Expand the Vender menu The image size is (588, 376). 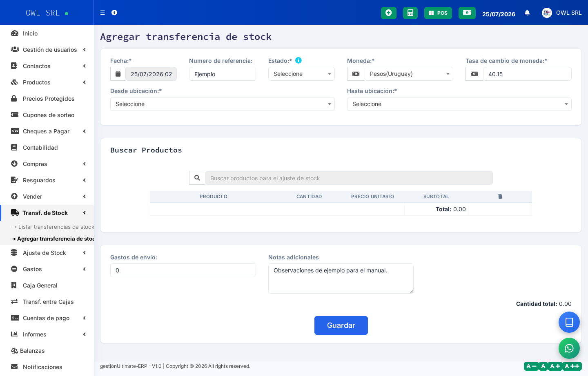pyautogui.click(x=47, y=197)
